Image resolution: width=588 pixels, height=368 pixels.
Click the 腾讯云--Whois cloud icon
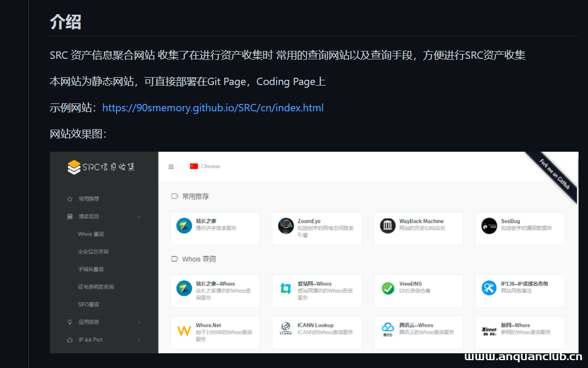pos(387,329)
